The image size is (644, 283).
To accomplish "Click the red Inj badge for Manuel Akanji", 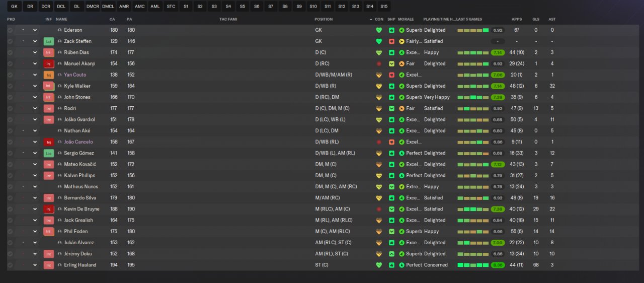I will tap(49, 64).
